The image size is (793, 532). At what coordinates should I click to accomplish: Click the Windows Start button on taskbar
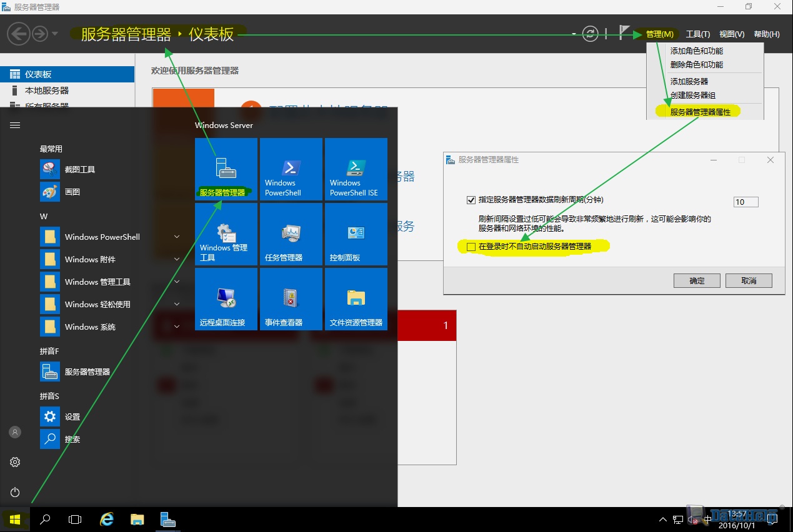coord(15,520)
